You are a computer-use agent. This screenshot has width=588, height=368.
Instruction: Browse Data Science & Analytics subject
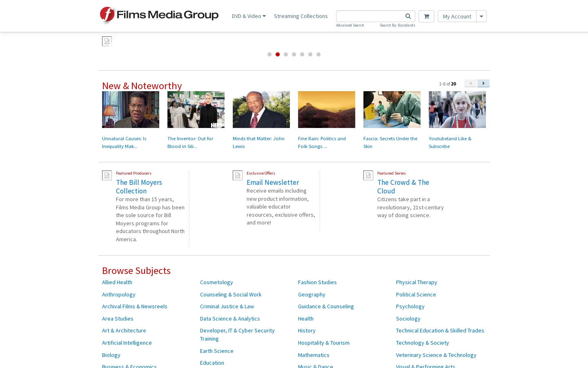pos(230,319)
